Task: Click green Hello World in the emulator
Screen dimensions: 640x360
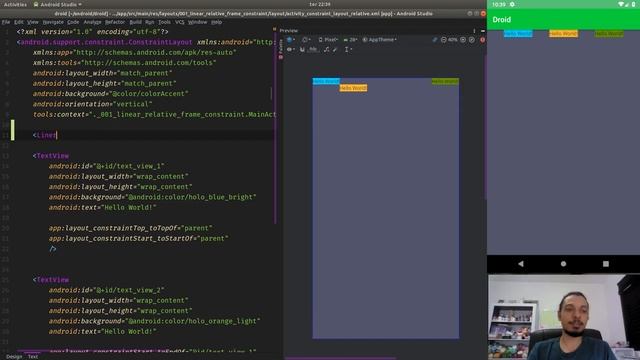Action: (609, 33)
